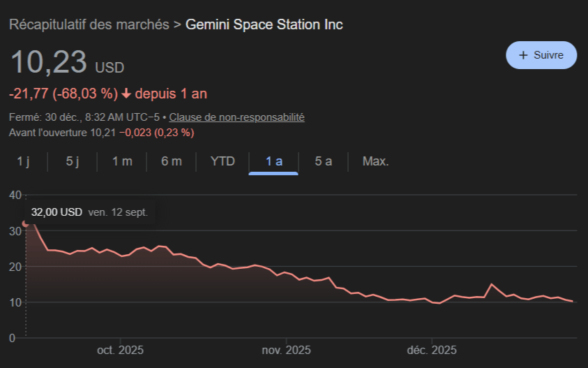Click the 40 y-axis label

point(15,196)
